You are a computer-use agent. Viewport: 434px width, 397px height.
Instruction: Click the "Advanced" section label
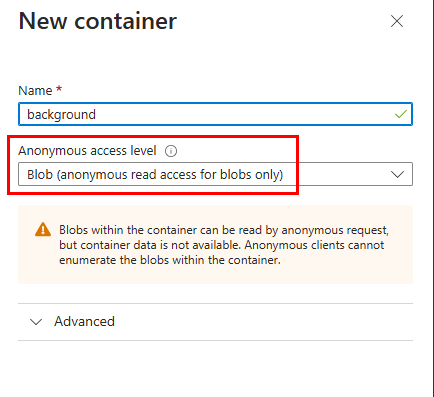84,321
